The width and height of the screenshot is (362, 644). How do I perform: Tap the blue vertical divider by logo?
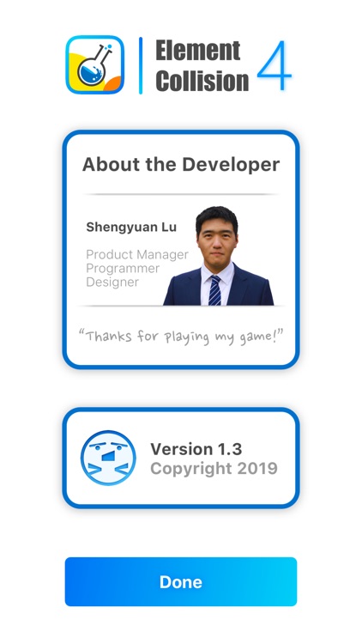coord(141,66)
